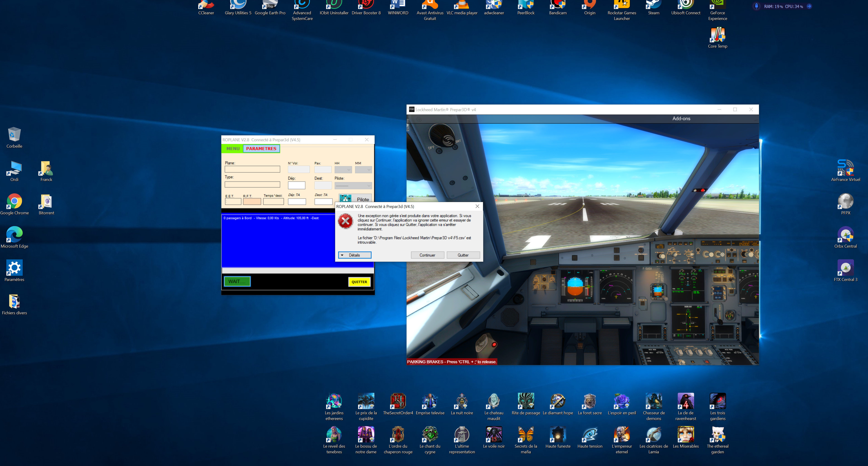This screenshot has height=466, width=868.
Task: Open the Add-ons menu in Prepar3D
Action: [681, 119]
